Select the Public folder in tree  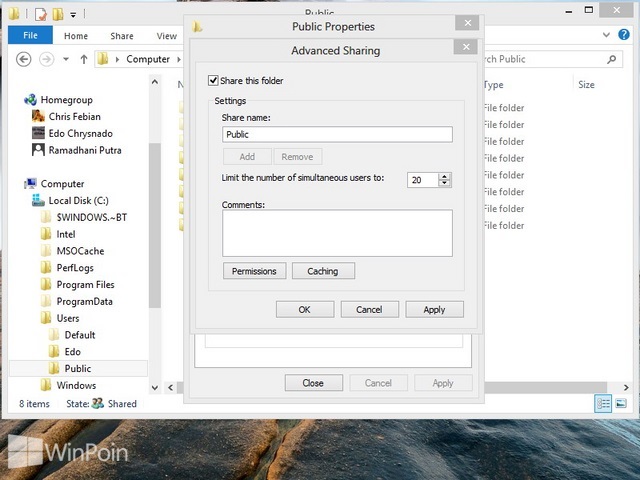tap(78, 369)
